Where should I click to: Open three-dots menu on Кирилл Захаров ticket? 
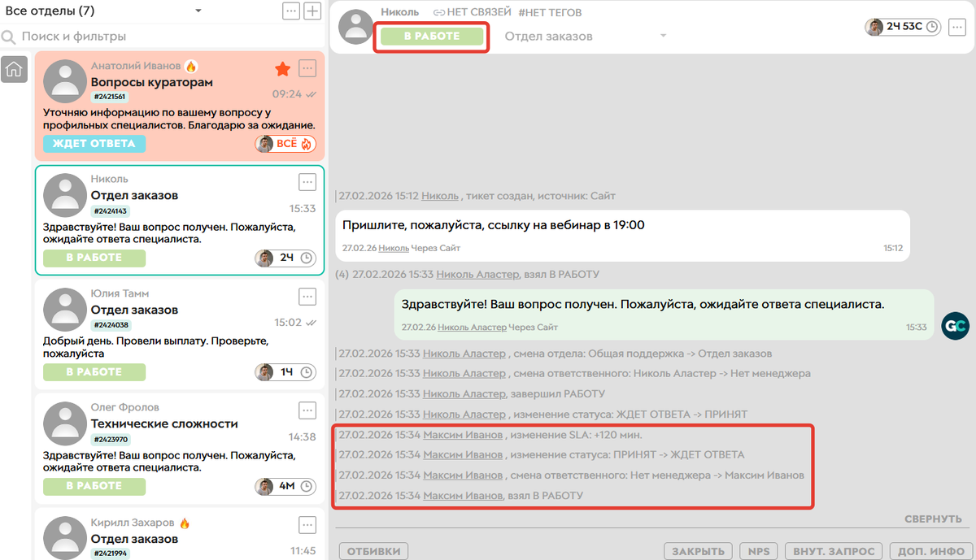(307, 524)
